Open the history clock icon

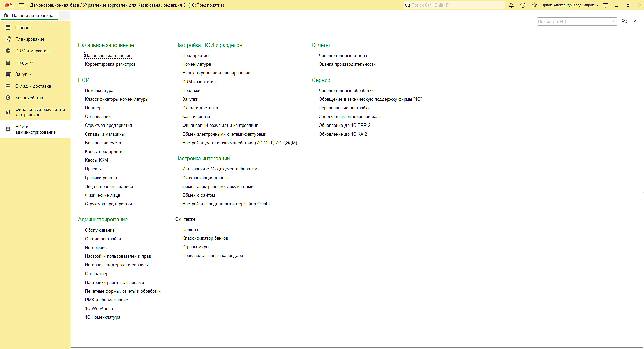coord(523,5)
